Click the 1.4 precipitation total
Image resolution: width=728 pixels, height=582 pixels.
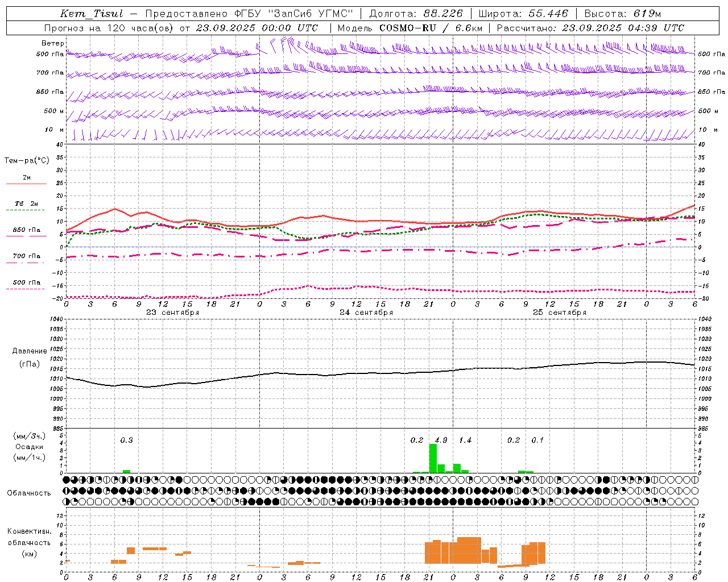(465, 440)
